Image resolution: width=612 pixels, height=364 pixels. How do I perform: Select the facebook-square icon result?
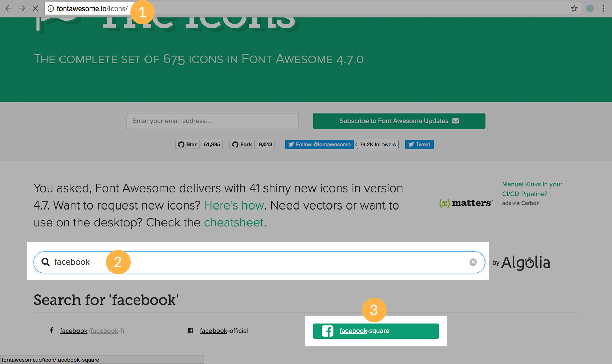364,331
